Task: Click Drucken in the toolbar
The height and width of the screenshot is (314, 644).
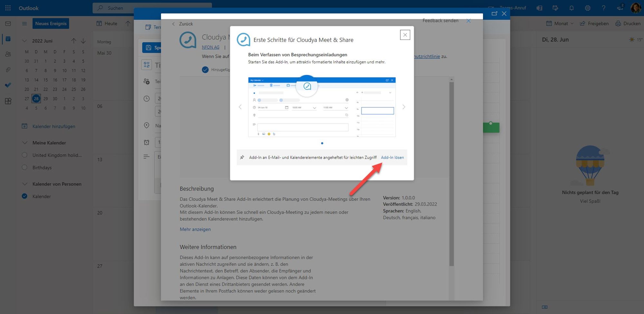Action: [628, 23]
